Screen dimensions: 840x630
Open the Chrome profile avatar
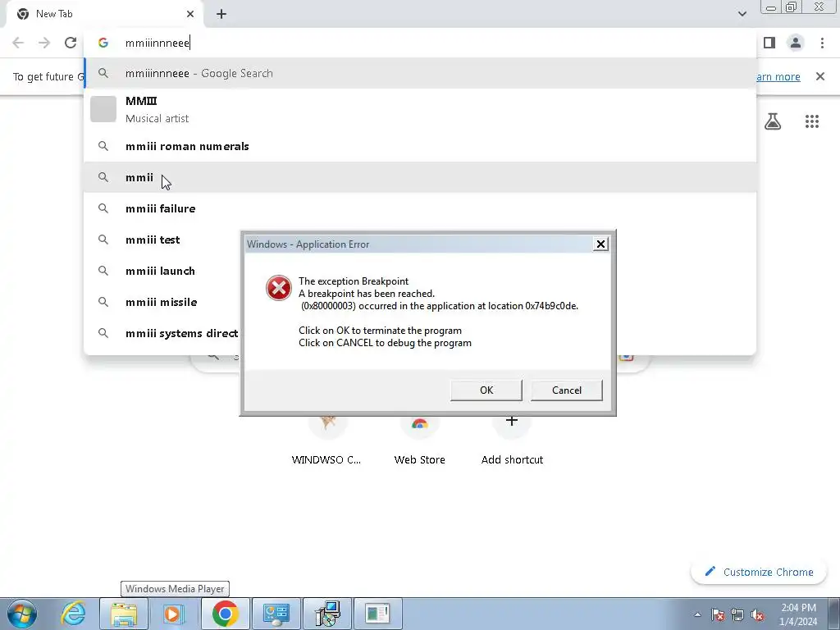pyautogui.click(x=796, y=43)
